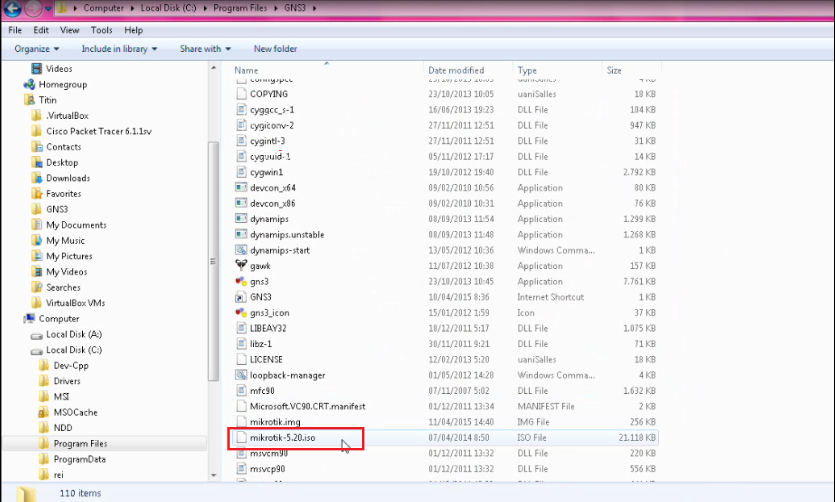Image resolution: width=835 pixels, height=502 pixels.
Task: Select the Downloads folder icon in tree
Action: tap(36, 178)
